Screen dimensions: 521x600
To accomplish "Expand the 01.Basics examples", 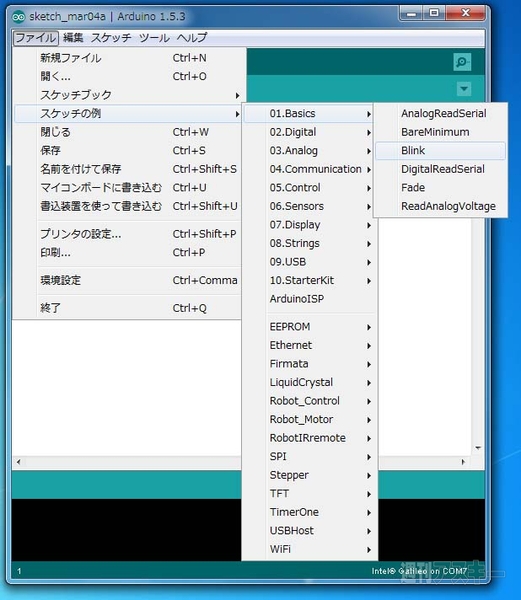I will point(309,114).
